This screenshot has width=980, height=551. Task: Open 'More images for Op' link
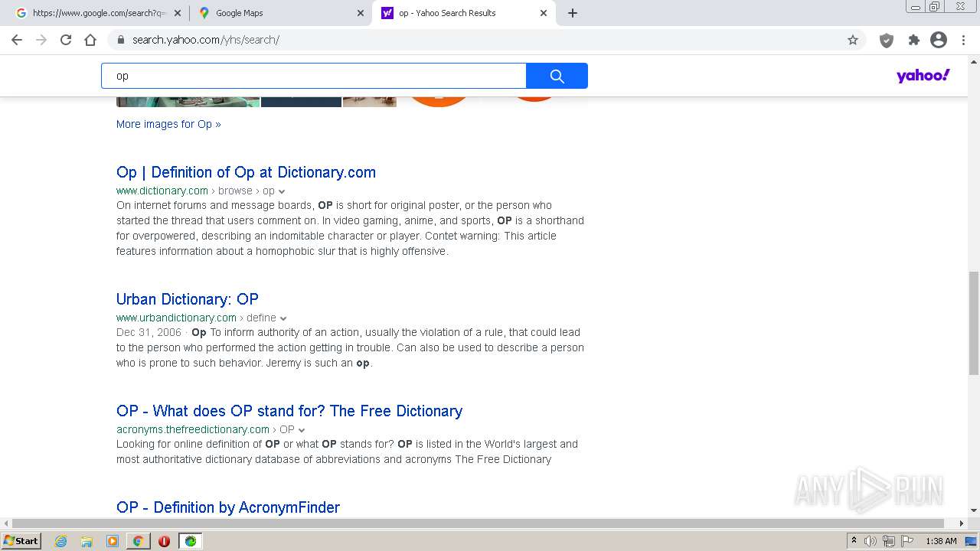[x=168, y=124]
